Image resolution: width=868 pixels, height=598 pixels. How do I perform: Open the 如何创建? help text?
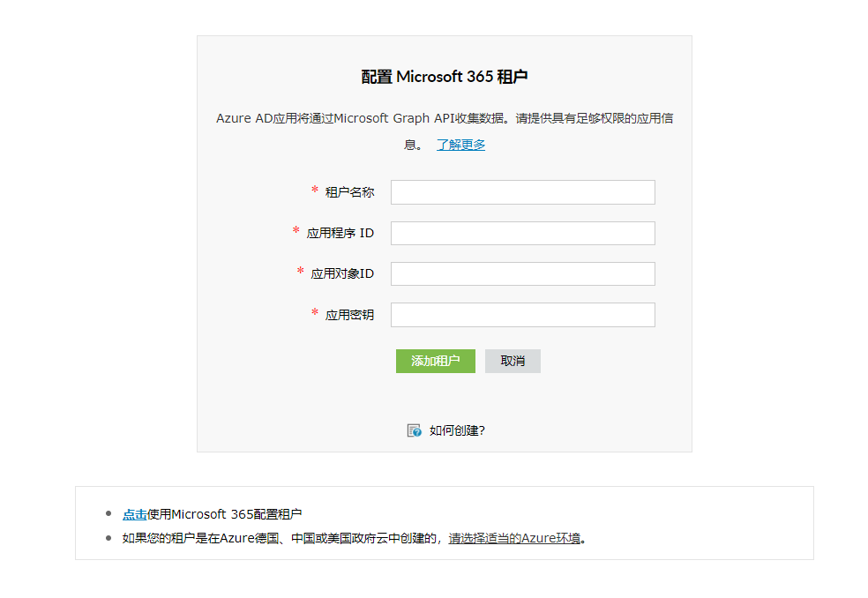click(x=457, y=430)
